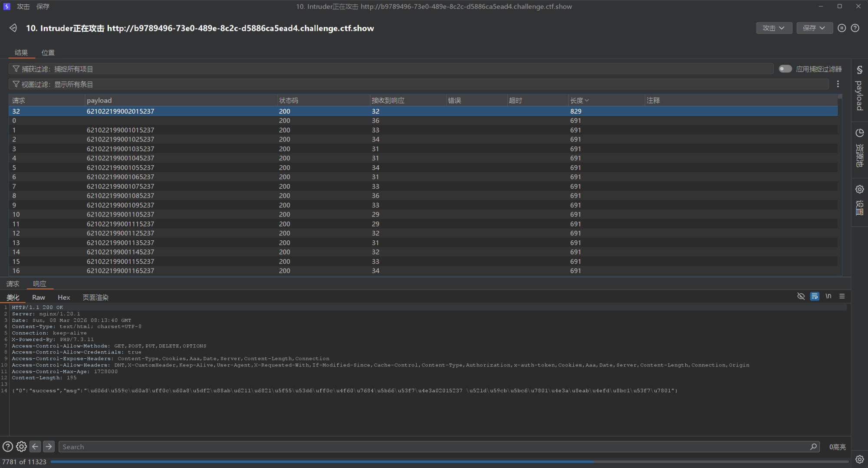Open the resource pool side panel

point(859,150)
